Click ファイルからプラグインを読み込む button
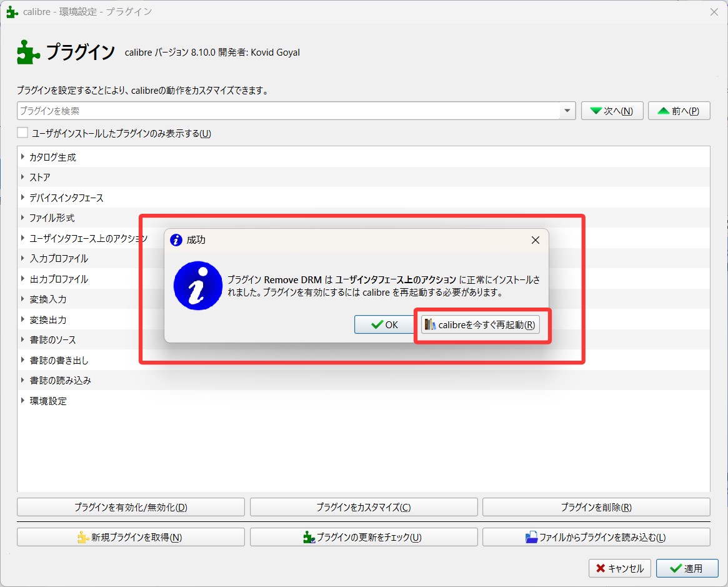The width and height of the screenshot is (728, 587). coord(596,537)
